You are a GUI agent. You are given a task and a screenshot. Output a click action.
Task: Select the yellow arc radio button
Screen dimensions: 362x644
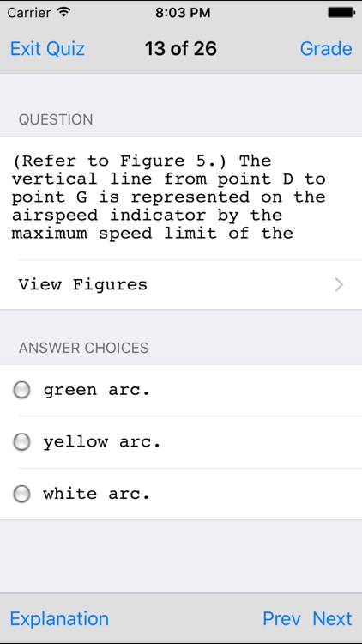(21, 442)
